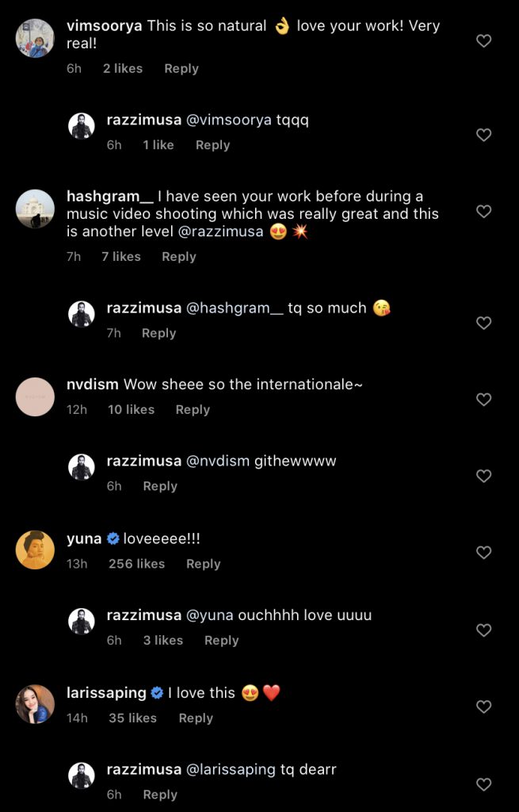This screenshot has height=812, width=519.
Task: View the 10 likes on nvdism's comment
Action: pos(131,410)
